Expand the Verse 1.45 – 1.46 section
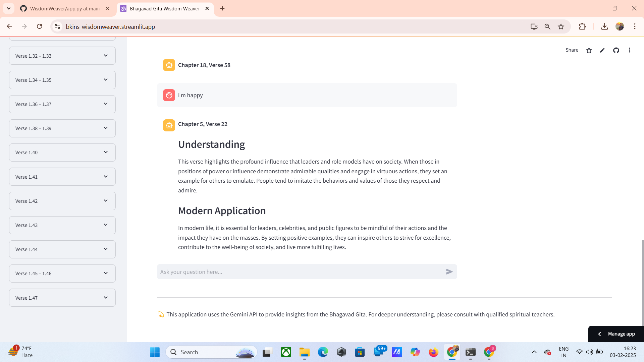The width and height of the screenshot is (644, 362). click(62, 274)
